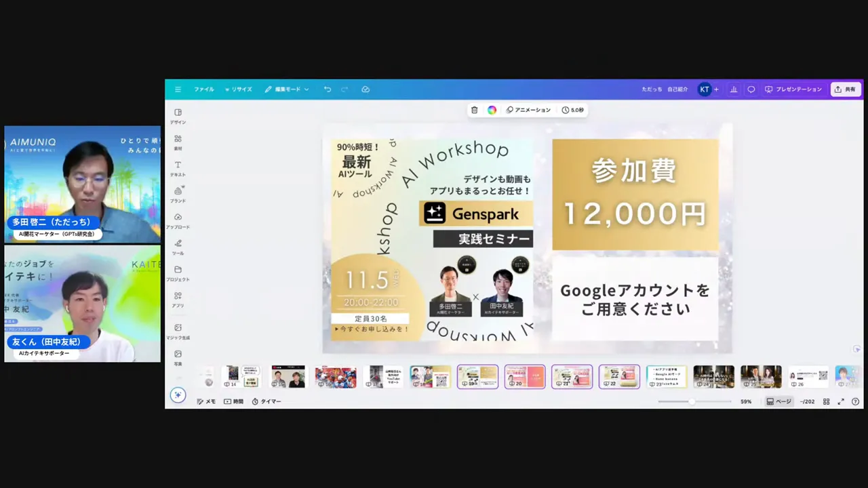The image size is (868, 488).
Task: Click the undo arrow
Action: pyautogui.click(x=328, y=89)
